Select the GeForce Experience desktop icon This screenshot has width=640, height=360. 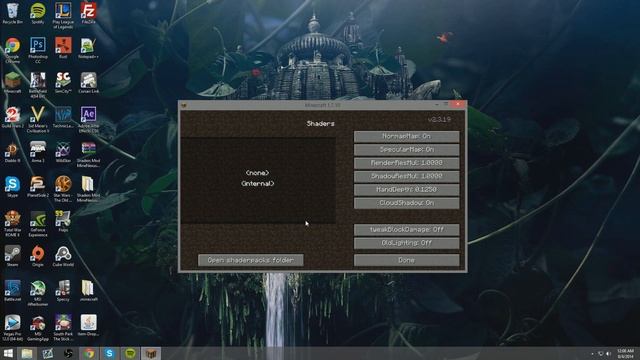pos(38,224)
